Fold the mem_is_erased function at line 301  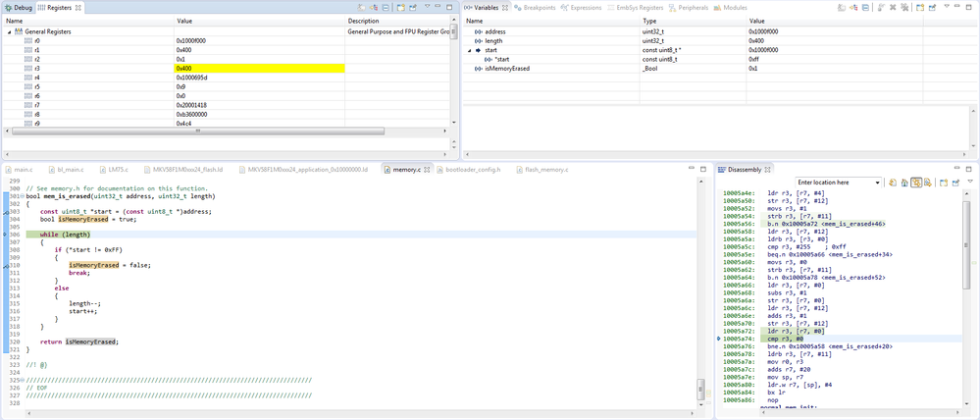[x=22, y=197]
